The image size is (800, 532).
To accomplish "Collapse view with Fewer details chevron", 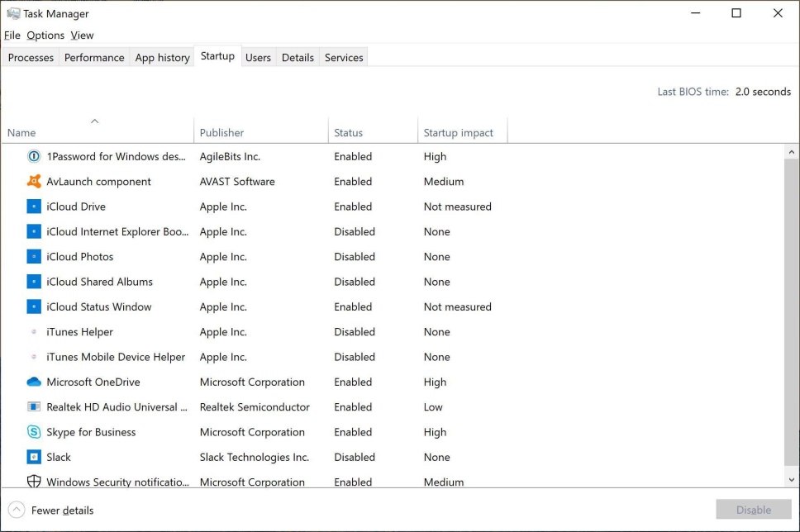I will (17, 510).
